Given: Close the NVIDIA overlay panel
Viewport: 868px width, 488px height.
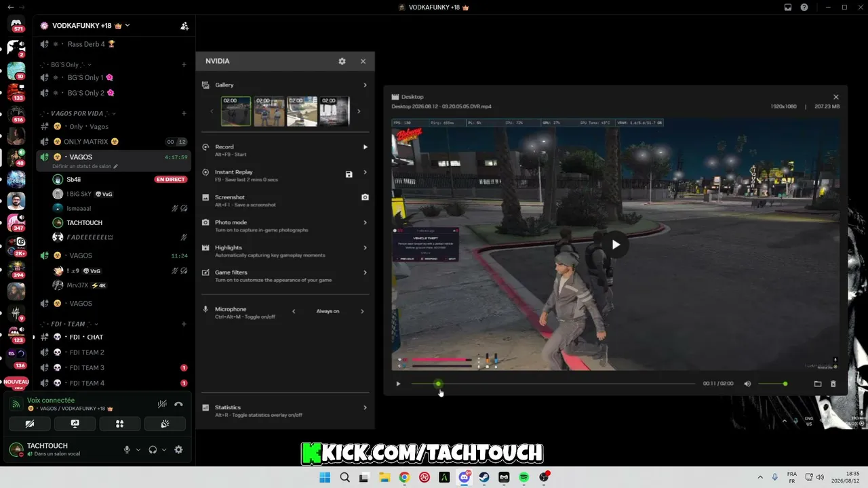Looking at the screenshot, I should point(363,61).
